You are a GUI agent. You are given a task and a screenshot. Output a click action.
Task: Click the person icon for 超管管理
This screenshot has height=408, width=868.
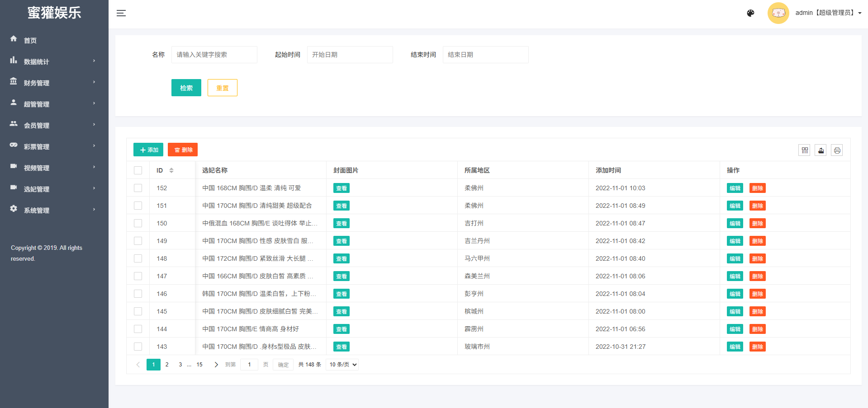point(14,103)
